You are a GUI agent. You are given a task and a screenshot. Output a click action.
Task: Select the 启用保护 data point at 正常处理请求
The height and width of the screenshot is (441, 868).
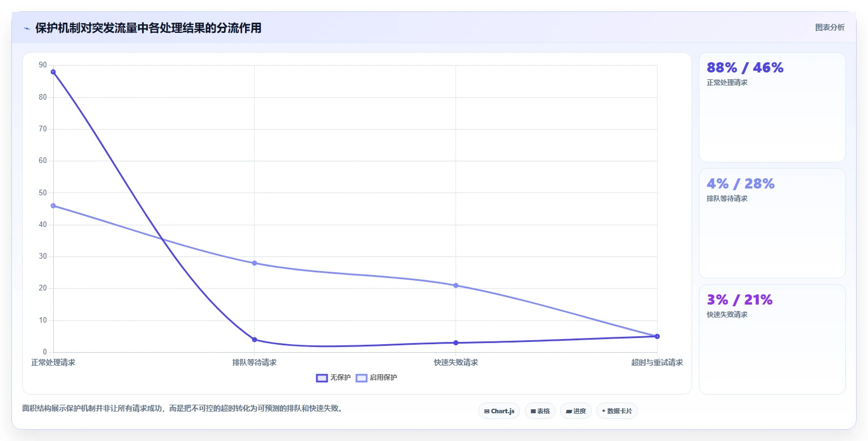53,205
